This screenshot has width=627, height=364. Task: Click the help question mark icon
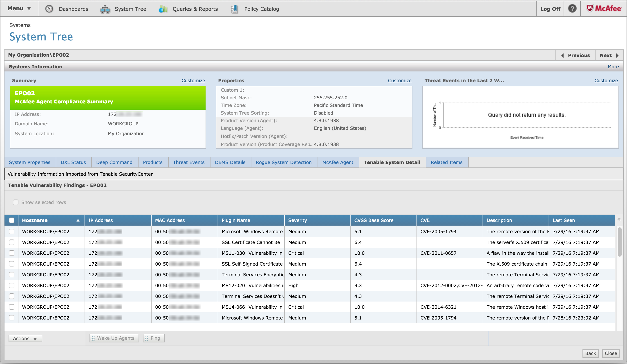tap(572, 9)
